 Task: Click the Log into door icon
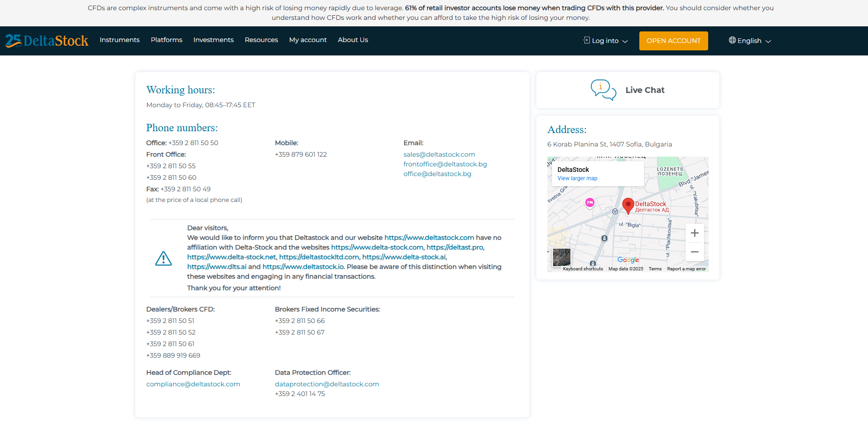587,40
